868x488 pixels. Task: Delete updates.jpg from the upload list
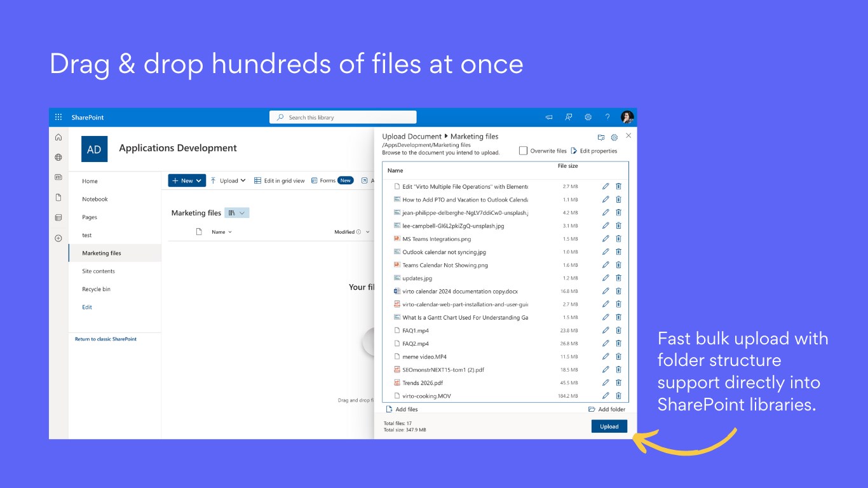pos(618,278)
